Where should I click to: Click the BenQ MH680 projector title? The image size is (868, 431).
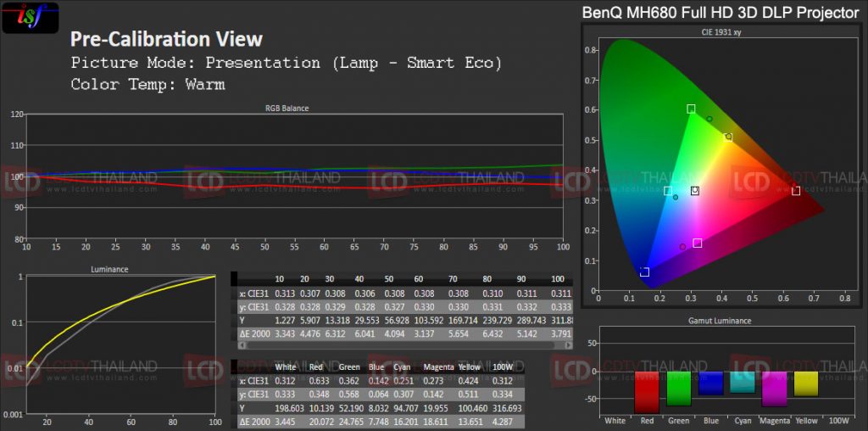(721, 14)
